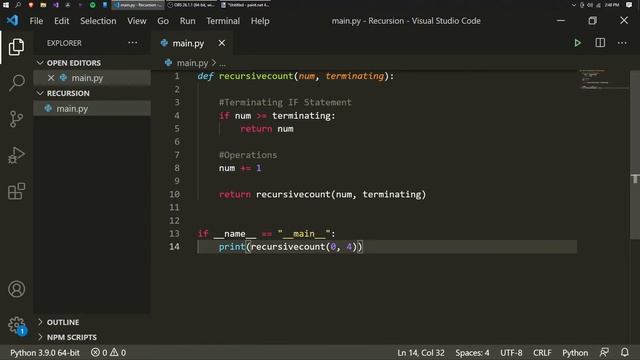Switch to the OBS window in taskbar
The image size is (640, 360).
[191, 5]
